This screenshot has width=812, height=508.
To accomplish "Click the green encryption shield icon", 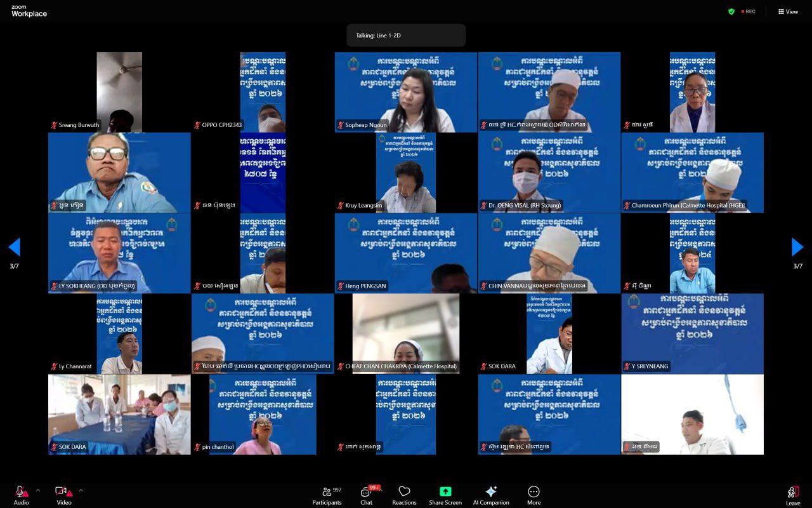I will pos(731,11).
